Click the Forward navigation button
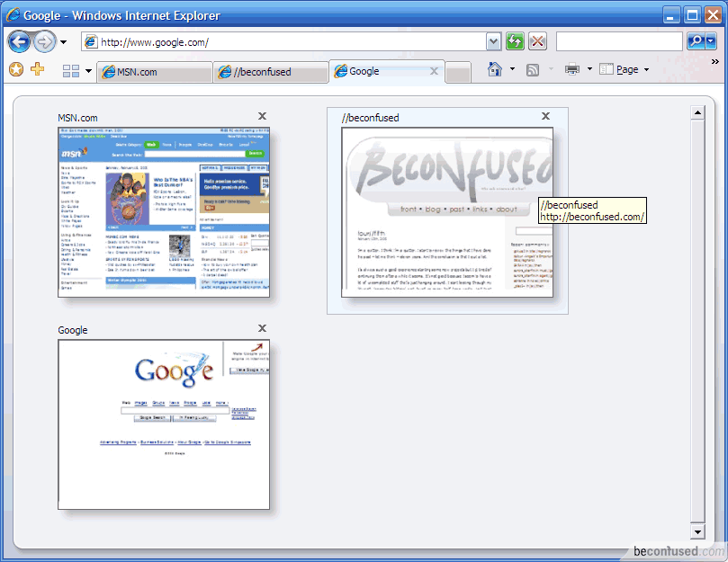The width and height of the screenshot is (728, 562). point(44,42)
